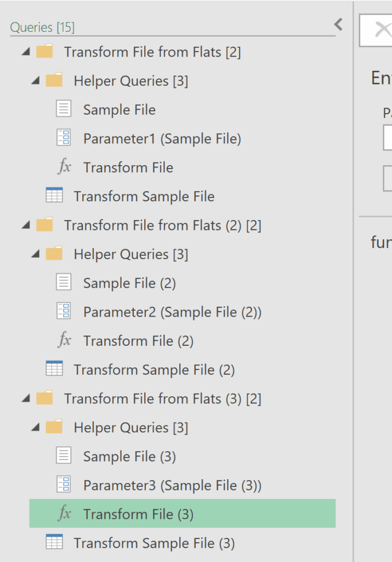Click the Parameter1 (Sample File) parameter icon
This screenshot has height=562, width=392.
(64, 138)
